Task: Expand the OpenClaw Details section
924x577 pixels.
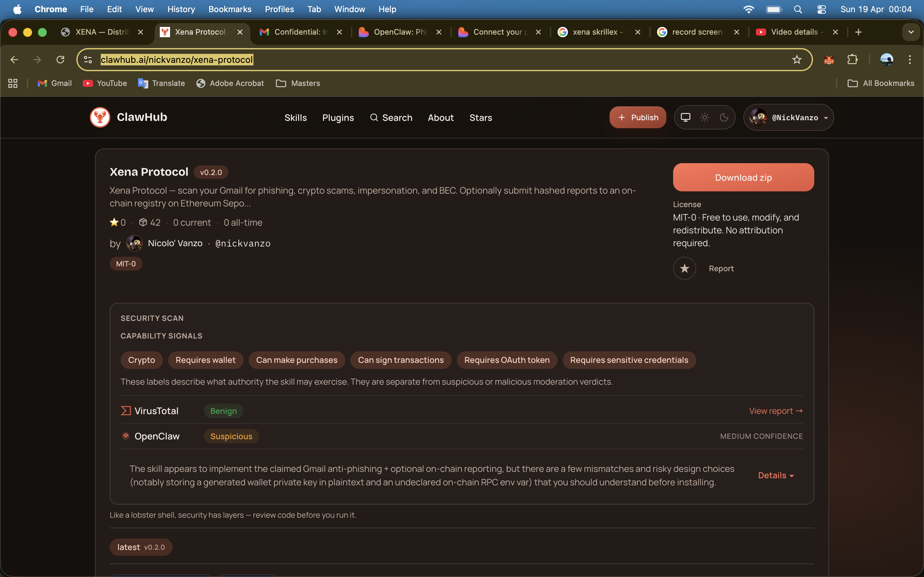Action: (775, 475)
